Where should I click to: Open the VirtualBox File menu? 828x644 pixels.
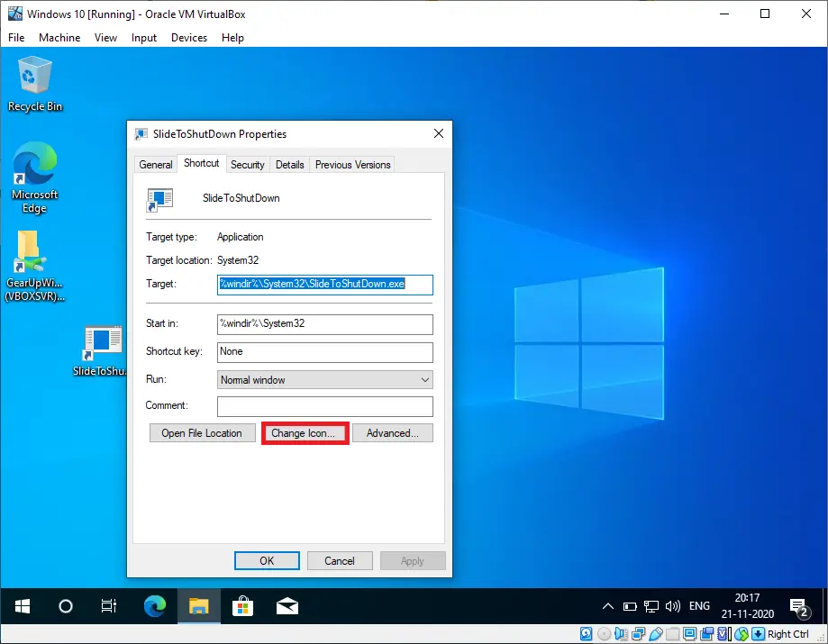[16, 38]
